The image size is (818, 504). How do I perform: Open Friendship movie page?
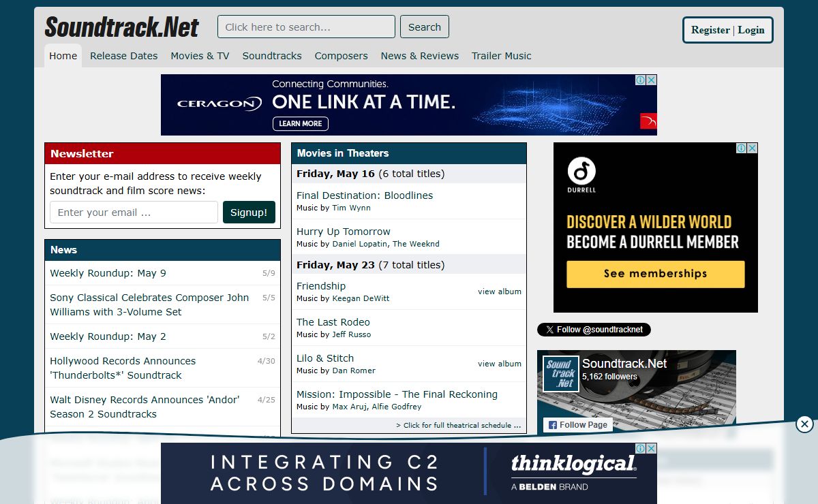321,286
